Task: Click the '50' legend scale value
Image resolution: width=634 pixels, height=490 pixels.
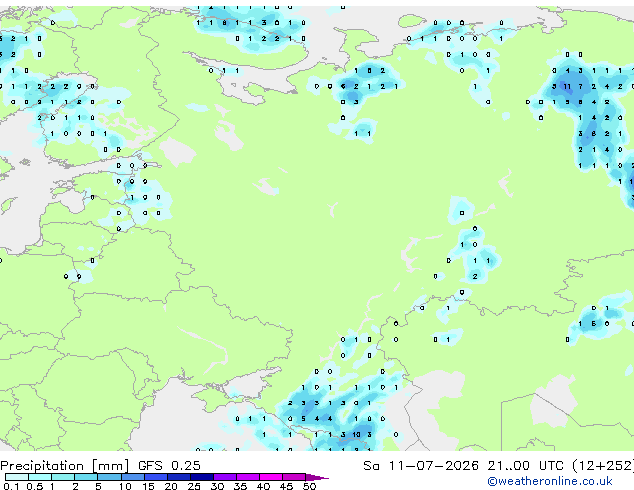Action: click(309, 486)
